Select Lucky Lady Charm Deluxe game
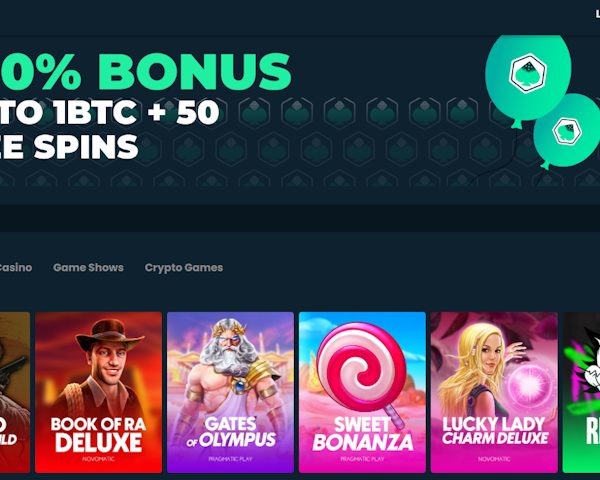This screenshot has width=600, height=480. point(494,392)
